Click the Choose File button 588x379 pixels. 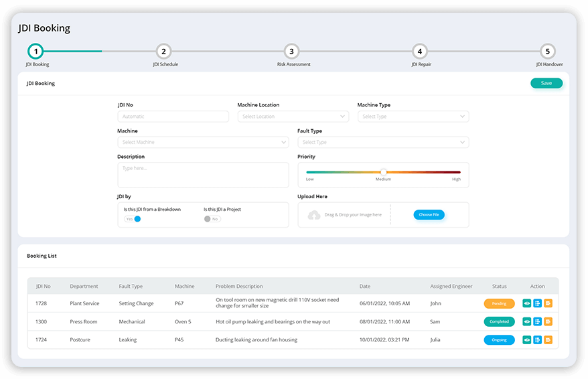pyautogui.click(x=429, y=215)
